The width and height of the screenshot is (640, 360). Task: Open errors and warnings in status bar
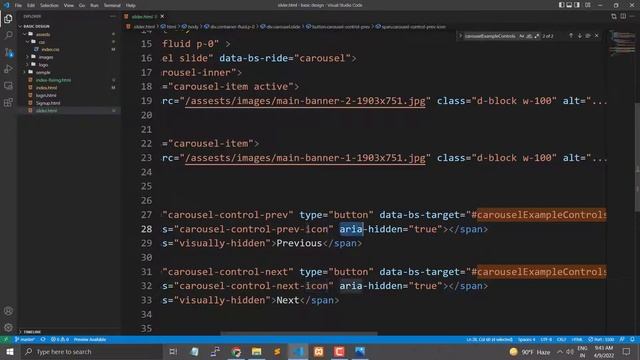coord(60,339)
